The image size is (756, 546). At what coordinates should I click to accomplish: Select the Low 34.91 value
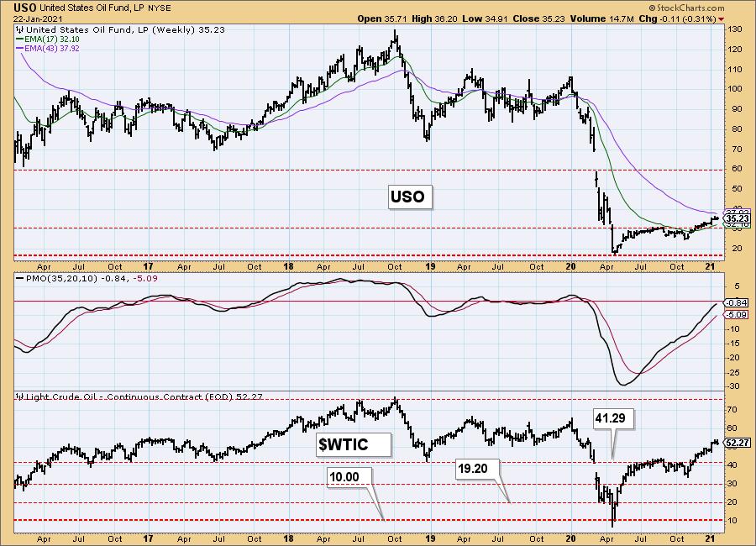pyautogui.click(x=485, y=18)
